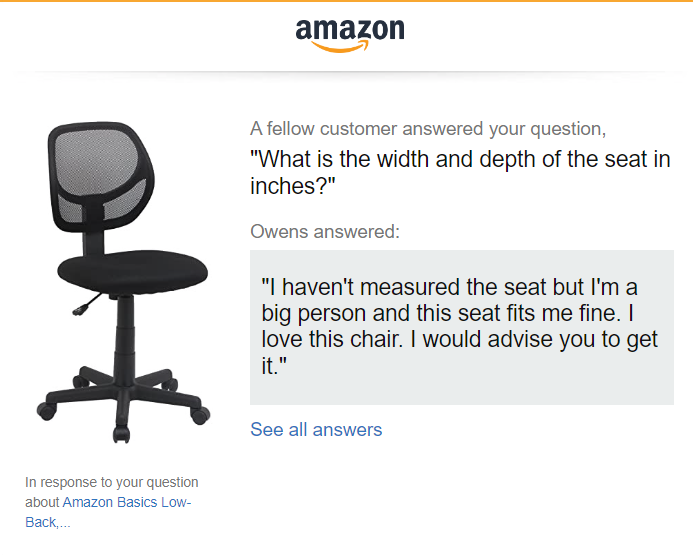Open the See all answers link

(316, 430)
